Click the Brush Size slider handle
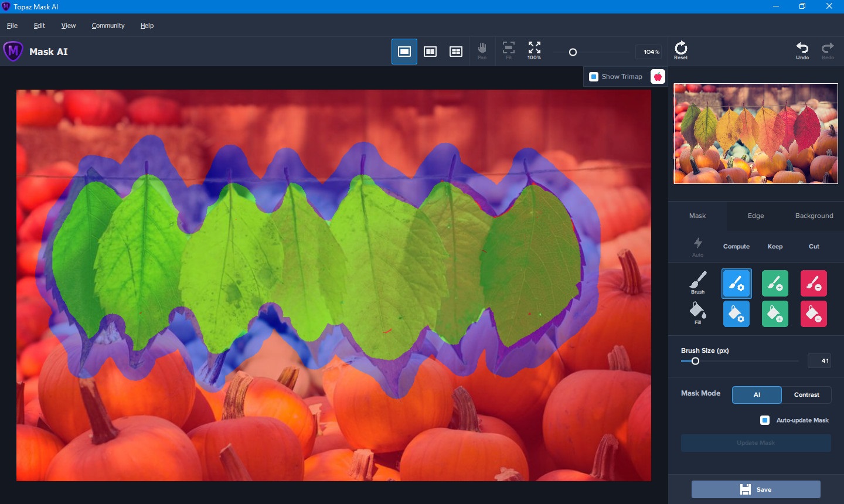This screenshot has height=504, width=844. [x=696, y=361]
